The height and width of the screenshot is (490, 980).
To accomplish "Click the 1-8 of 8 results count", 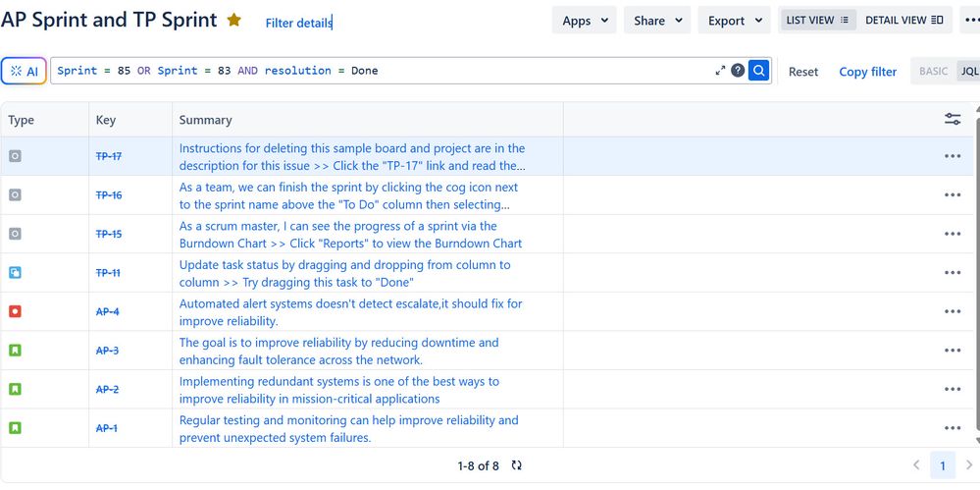I will pyautogui.click(x=478, y=465).
